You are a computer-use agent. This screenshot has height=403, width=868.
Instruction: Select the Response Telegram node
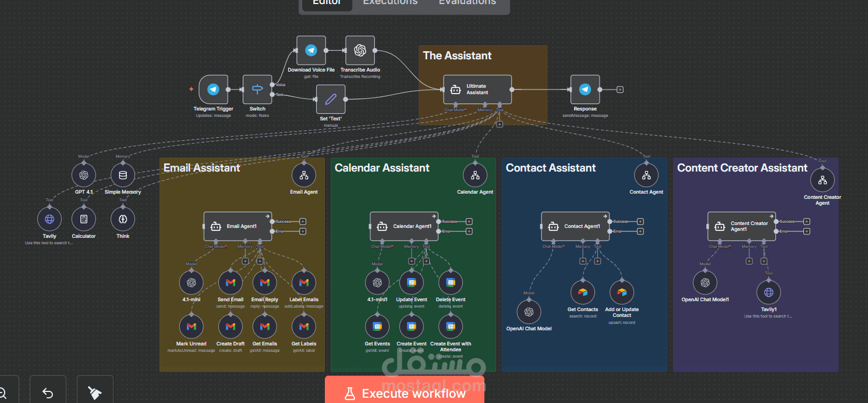pos(585,90)
